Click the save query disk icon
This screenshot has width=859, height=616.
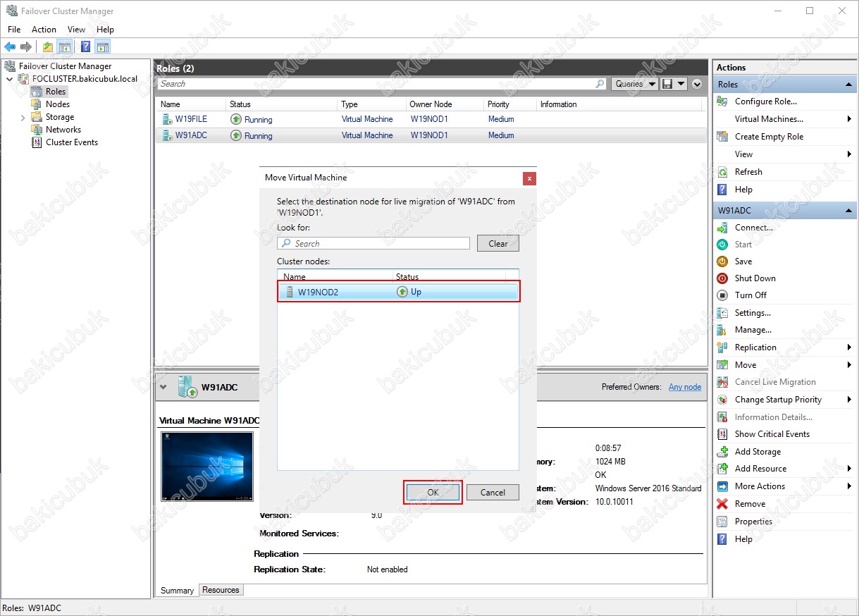click(667, 84)
